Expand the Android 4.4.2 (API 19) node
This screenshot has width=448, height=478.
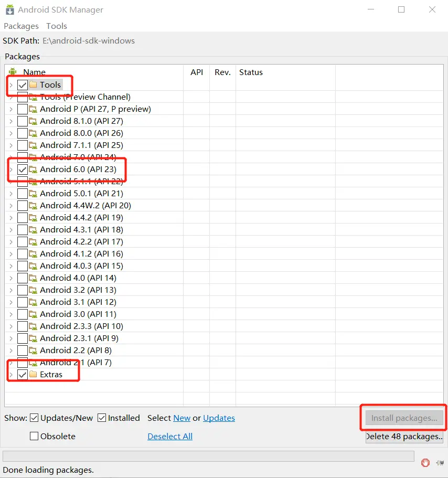click(11, 218)
